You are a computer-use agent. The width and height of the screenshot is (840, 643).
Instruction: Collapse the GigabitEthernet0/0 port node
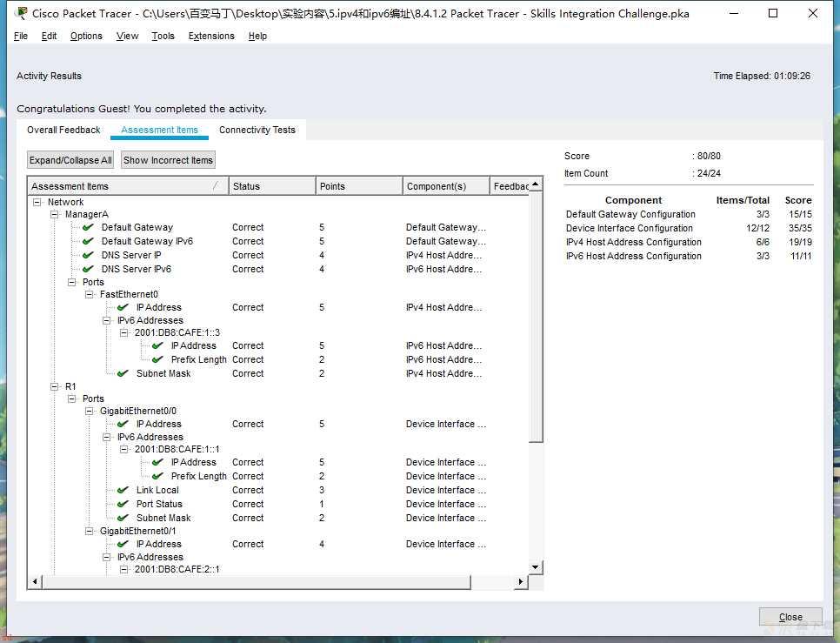(90, 411)
